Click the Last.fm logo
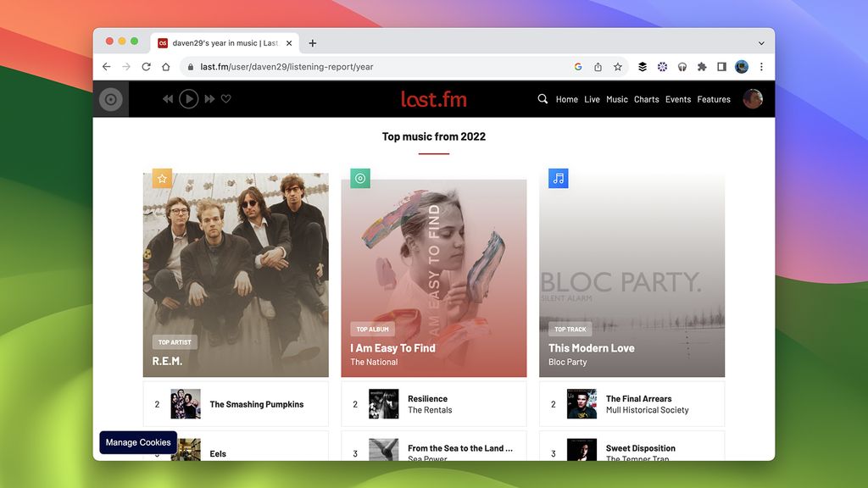This screenshot has height=488, width=868. [434, 98]
